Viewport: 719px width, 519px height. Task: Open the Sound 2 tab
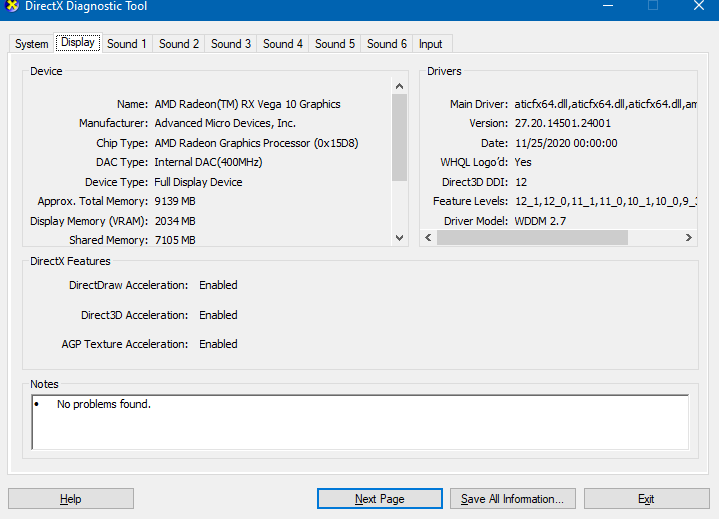(179, 44)
